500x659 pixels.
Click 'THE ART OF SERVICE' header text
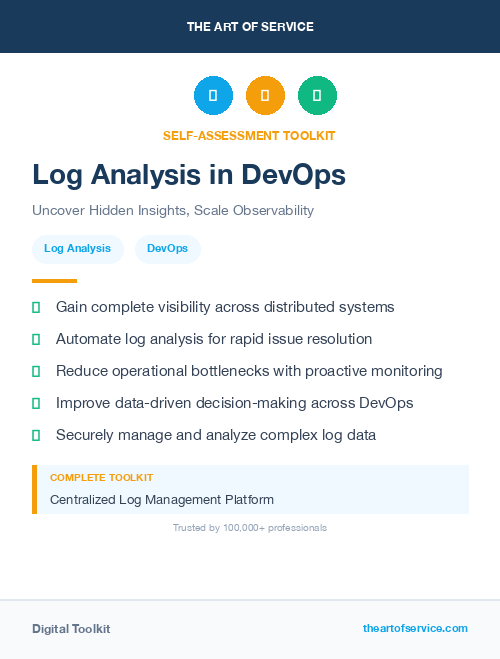coord(250,27)
